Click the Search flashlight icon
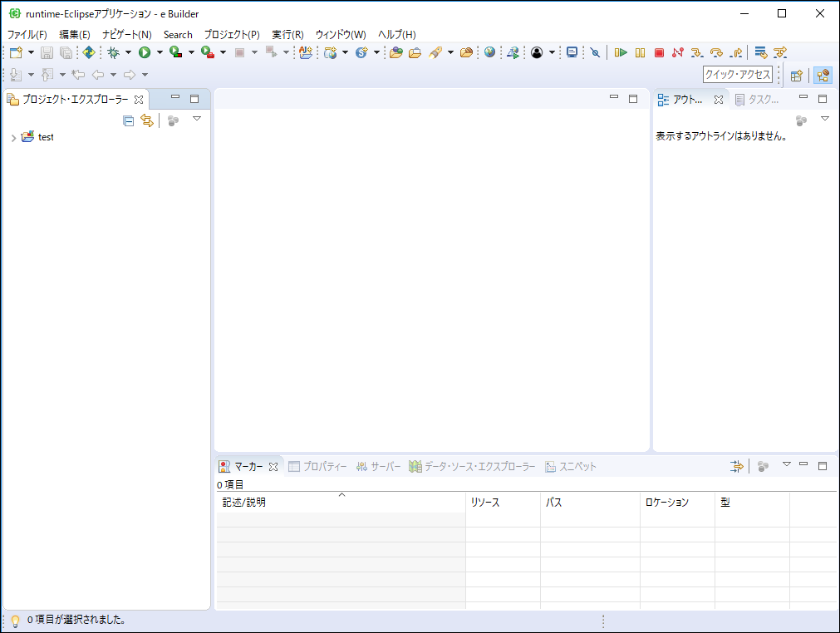Image resolution: width=840 pixels, height=633 pixels. coord(435,52)
